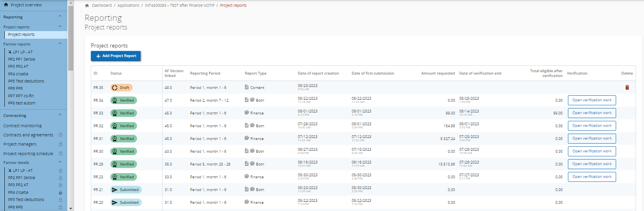
Task: Open Project overview in the sidebar
Action: click(26, 5)
